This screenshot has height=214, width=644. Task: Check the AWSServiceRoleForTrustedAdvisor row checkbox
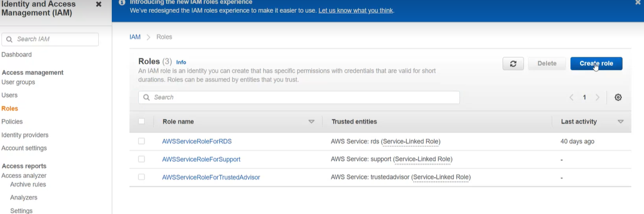141,177
